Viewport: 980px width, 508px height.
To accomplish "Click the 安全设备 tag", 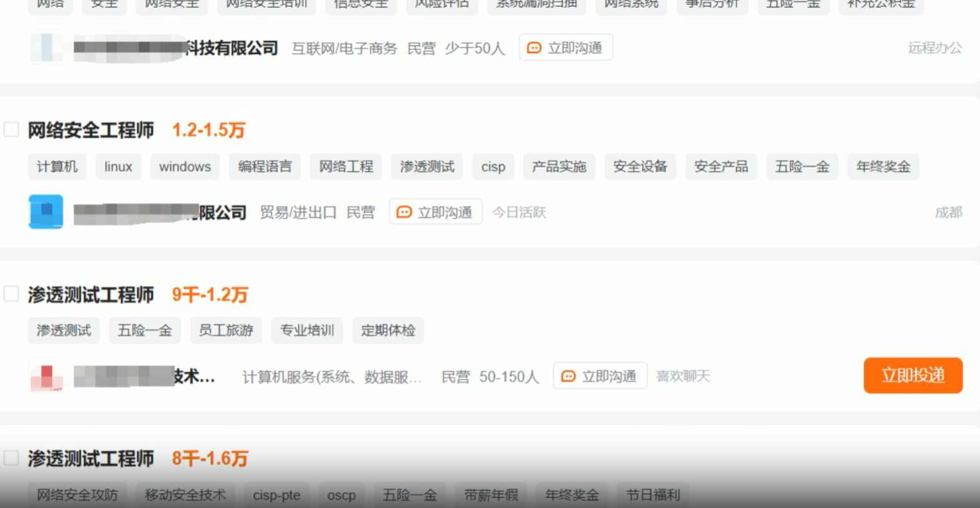I will click(640, 166).
